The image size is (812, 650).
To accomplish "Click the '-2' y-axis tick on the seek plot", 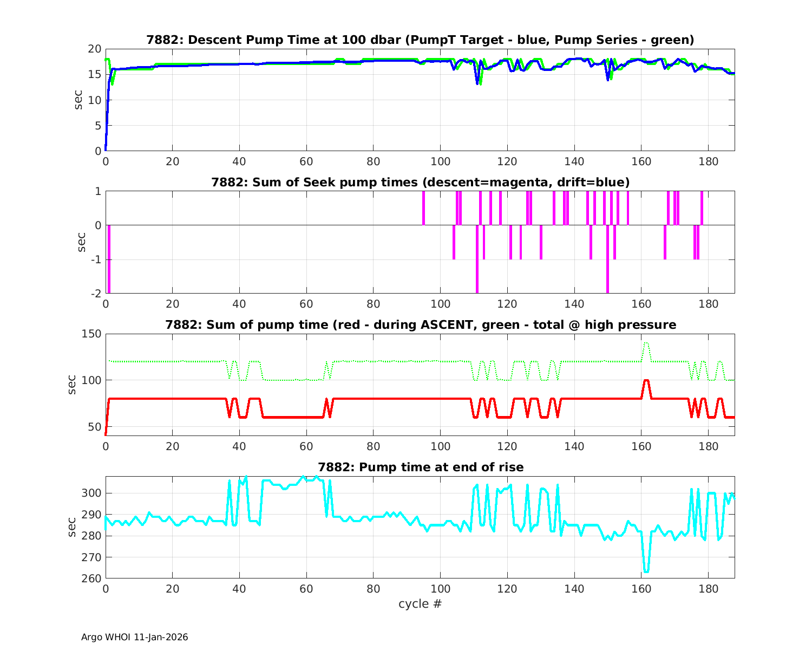I will coord(95,294).
